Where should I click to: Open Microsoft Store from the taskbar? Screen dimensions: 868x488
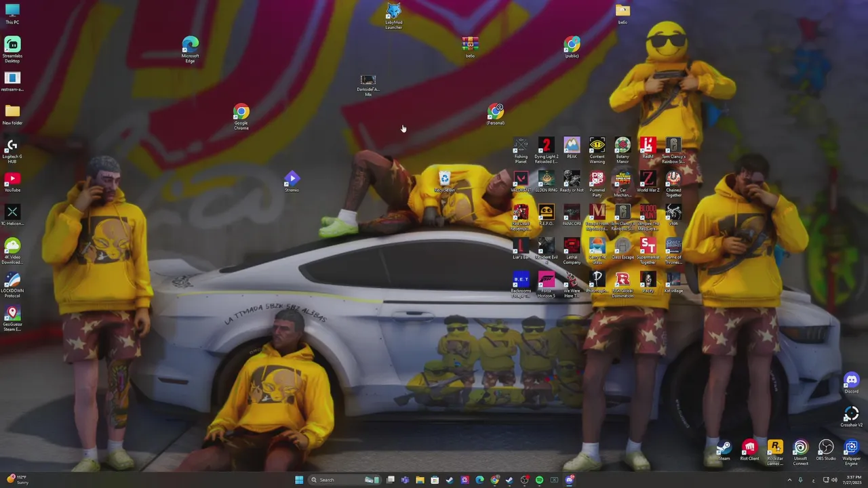tap(435, 480)
